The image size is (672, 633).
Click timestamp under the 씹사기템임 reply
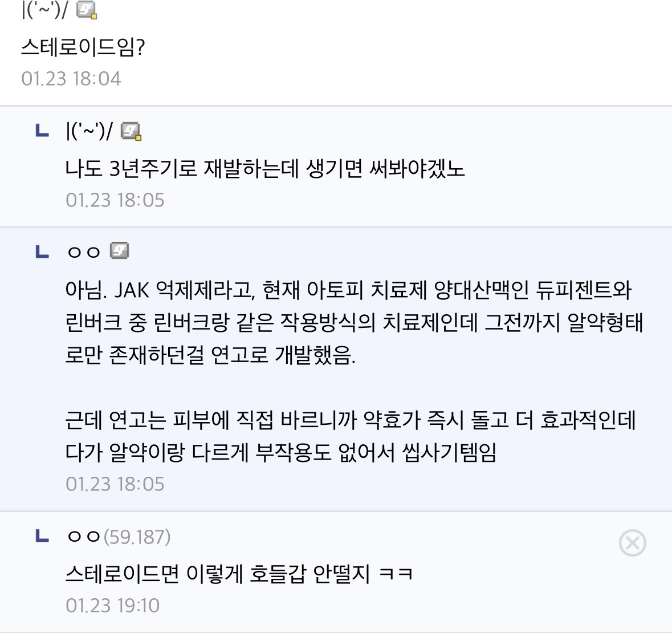click(x=115, y=484)
